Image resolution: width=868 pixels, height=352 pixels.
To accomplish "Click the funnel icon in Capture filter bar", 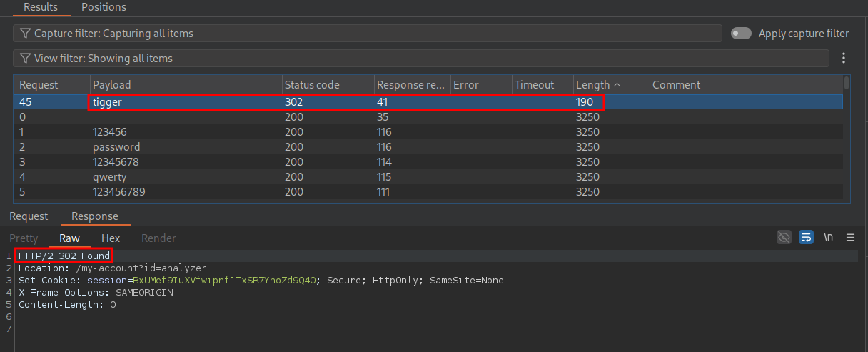I will 26,34.
